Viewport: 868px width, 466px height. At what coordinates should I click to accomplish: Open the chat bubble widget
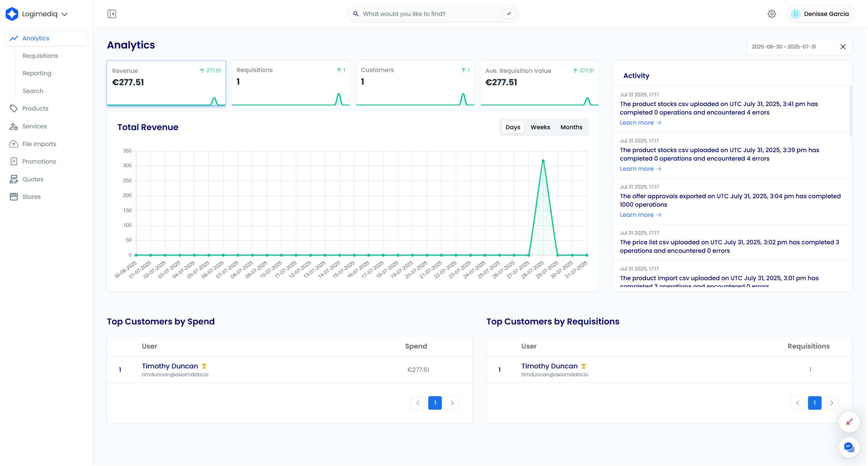pos(849,447)
